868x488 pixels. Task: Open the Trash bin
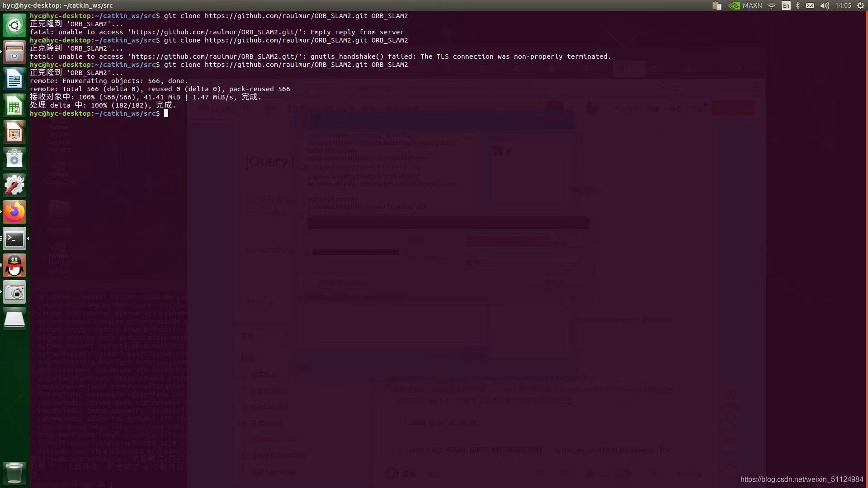click(x=14, y=473)
